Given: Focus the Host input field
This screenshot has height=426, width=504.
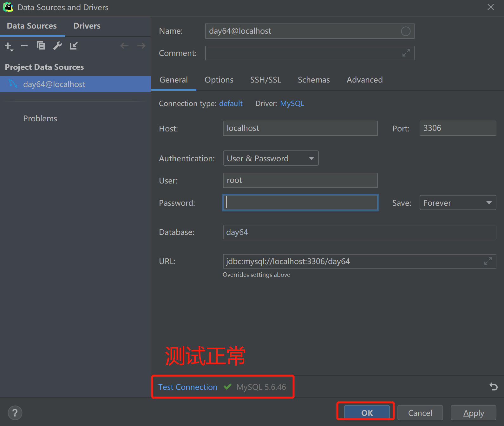Looking at the screenshot, I should [300, 128].
